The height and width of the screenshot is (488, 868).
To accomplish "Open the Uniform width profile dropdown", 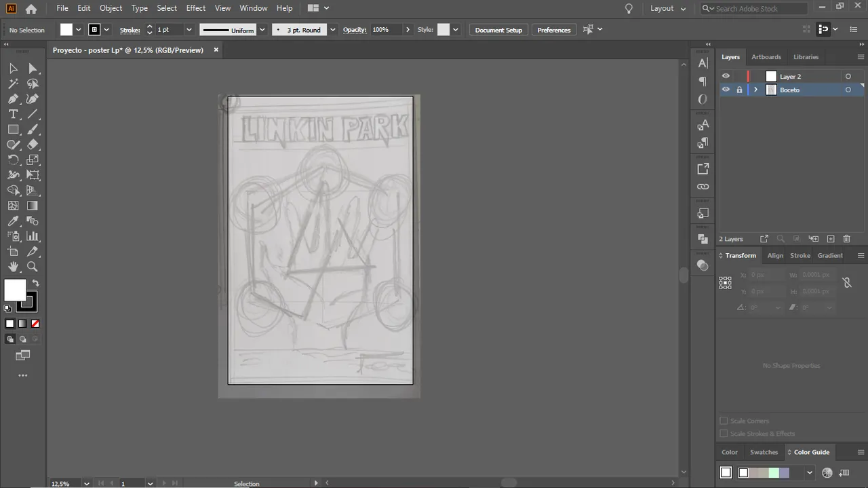I will click(x=262, y=30).
